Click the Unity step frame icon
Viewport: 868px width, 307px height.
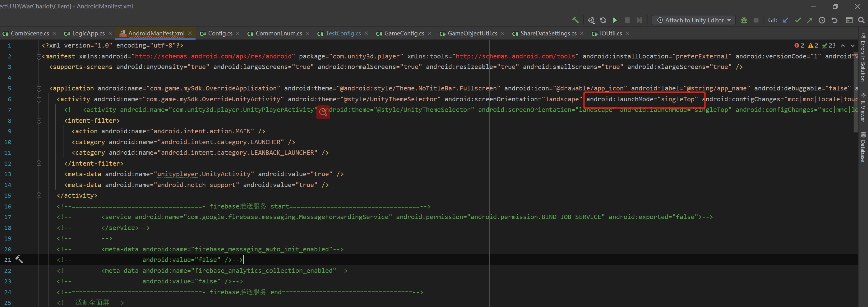(639, 20)
